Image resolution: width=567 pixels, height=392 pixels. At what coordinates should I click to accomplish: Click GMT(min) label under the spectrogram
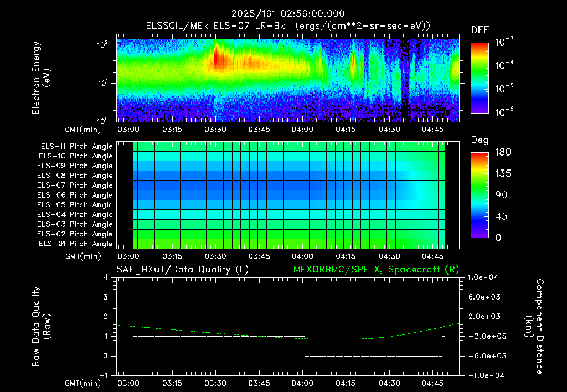pyautogui.click(x=83, y=130)
